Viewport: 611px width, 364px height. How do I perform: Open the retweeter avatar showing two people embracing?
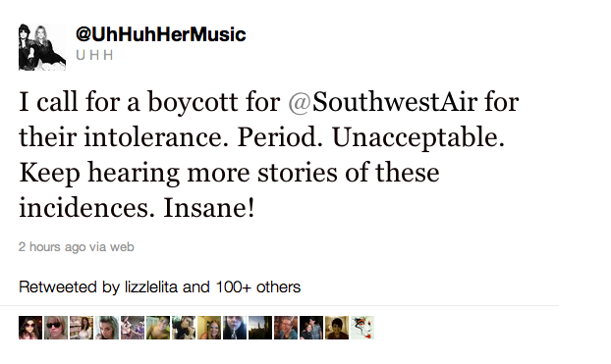click(311, 328)
